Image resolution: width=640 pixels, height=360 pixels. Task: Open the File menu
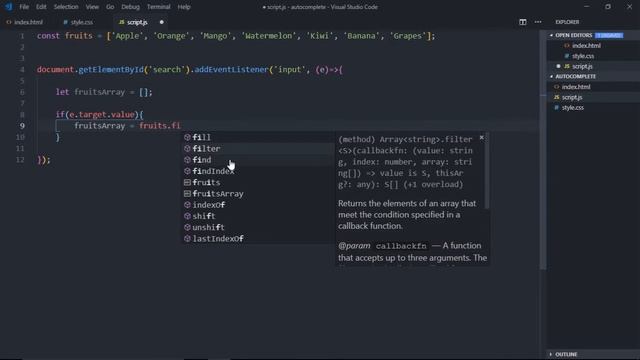24,7
